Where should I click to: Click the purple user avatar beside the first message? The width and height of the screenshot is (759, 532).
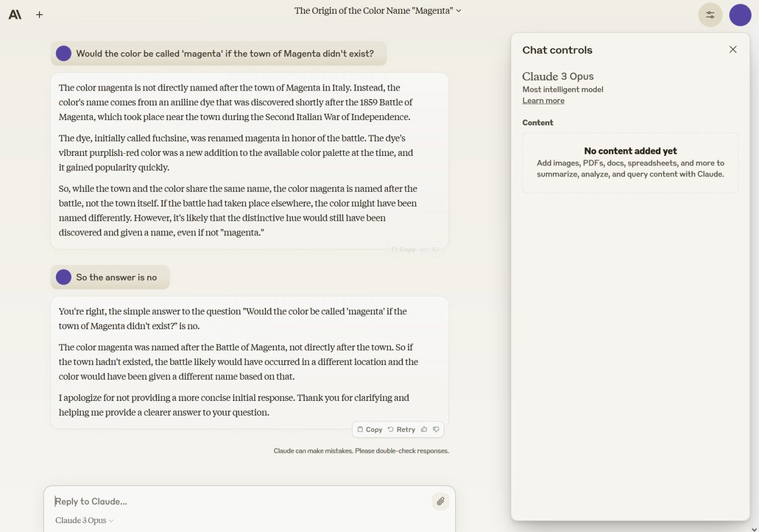pyautogui.click(x=63, y=53)
